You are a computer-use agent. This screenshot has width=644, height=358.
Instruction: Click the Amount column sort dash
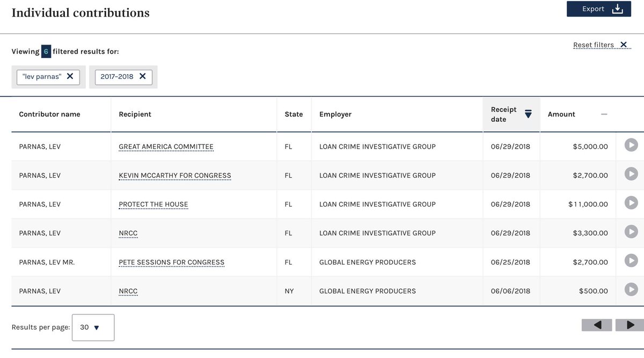click(x=604, y=114)
